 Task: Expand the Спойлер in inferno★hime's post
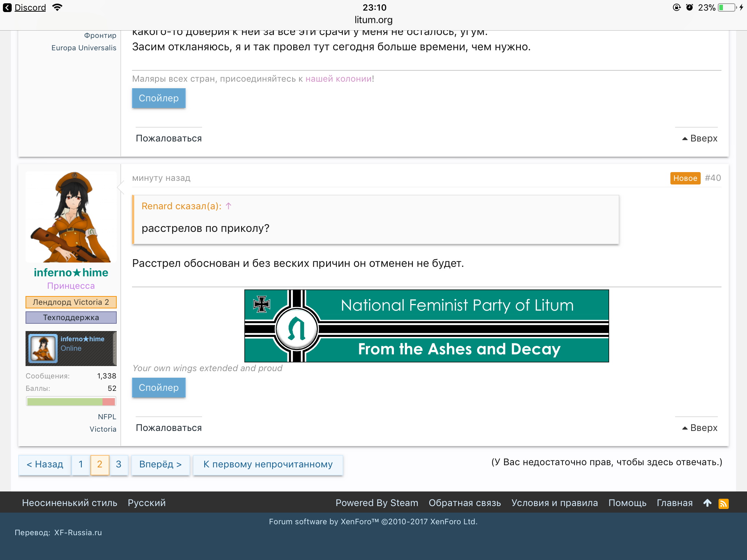pyautogui.click(x=159, y=388)
